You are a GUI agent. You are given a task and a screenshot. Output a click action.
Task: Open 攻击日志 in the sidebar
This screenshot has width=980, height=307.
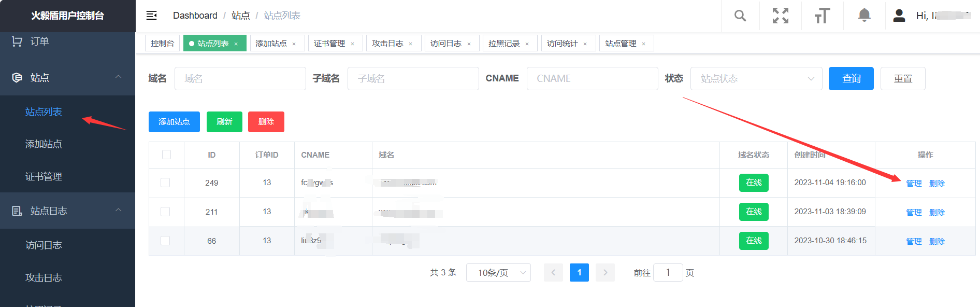coord(44,278)
